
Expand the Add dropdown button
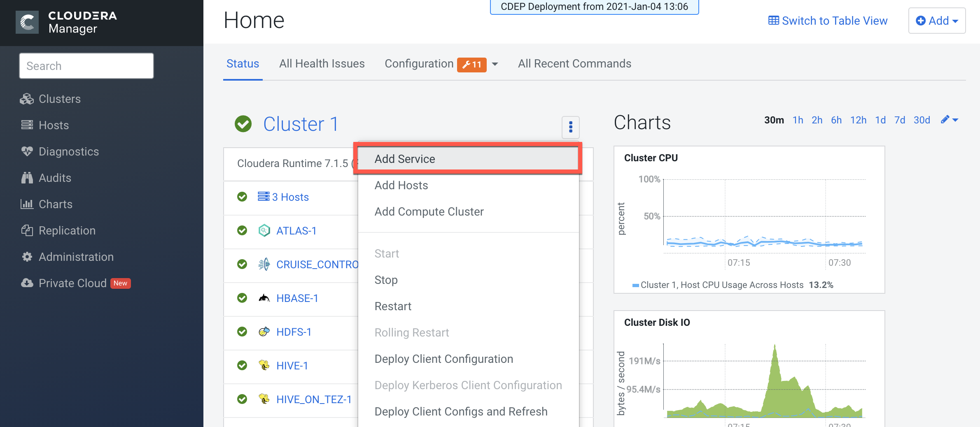click(937, 21)
